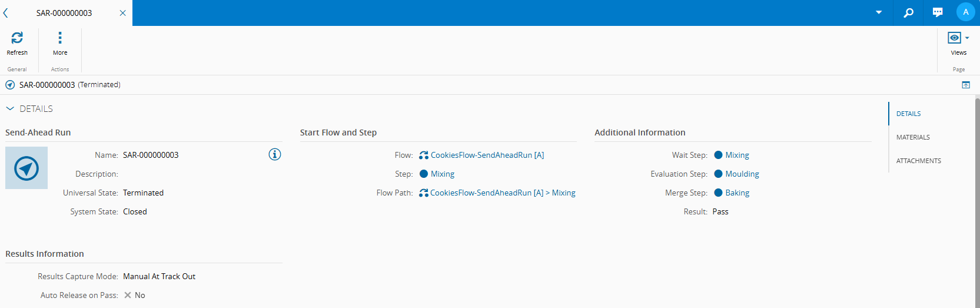Viewport: 980px width, 308px height.
Task: Open the More actions menu
Action: point(60,38)
